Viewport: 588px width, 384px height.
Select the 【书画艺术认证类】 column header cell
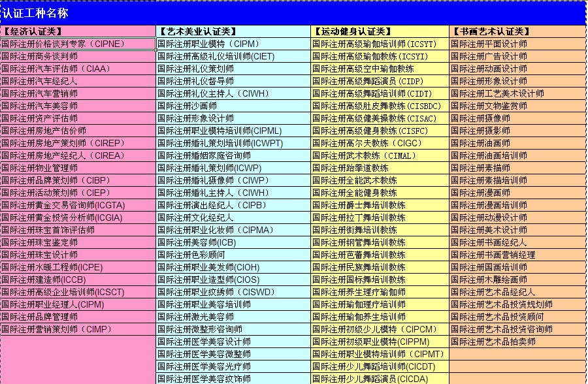coord(517,31)
